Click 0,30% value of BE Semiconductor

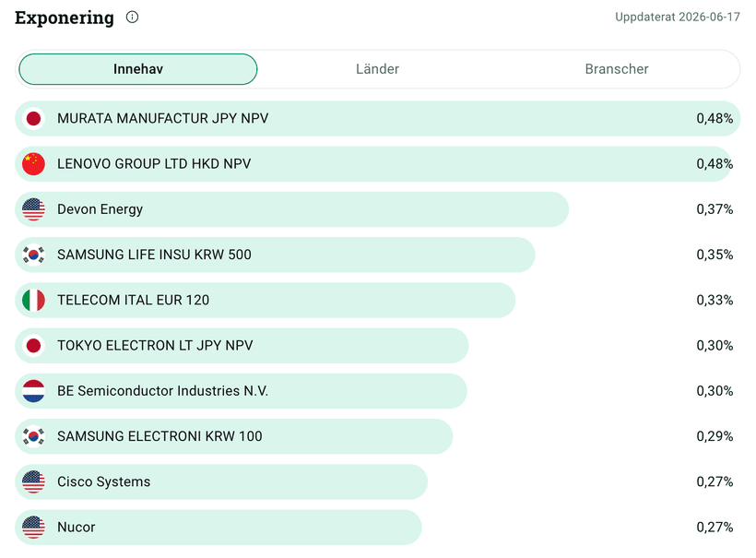pyautogui.click(x=715, y=391)
